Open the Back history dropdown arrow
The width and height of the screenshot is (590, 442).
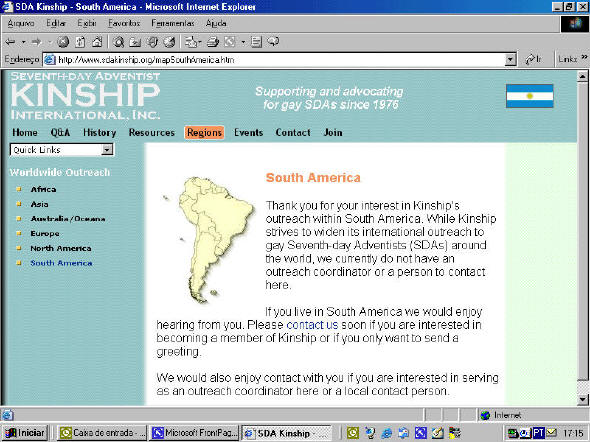[23, 42]
